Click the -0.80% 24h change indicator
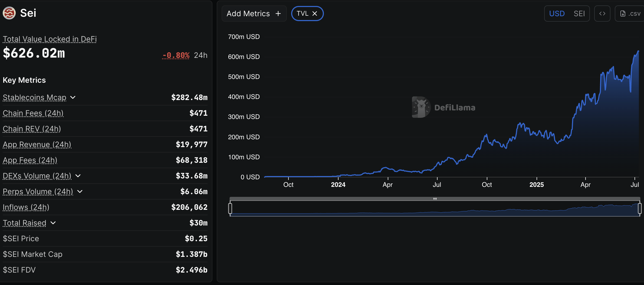 [x=176, y=55]
